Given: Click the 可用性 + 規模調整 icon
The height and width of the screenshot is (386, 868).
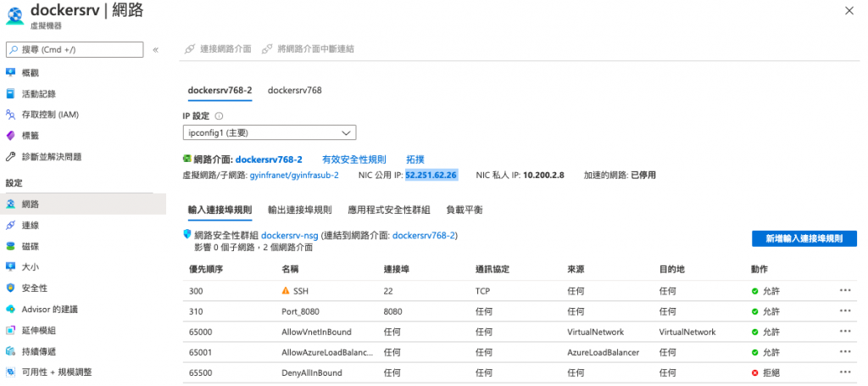Looking at the screenshot, I should click(10, 372).
